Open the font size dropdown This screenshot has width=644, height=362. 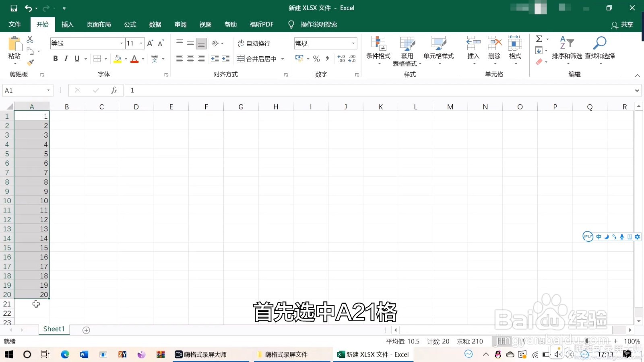pos(140,43)
